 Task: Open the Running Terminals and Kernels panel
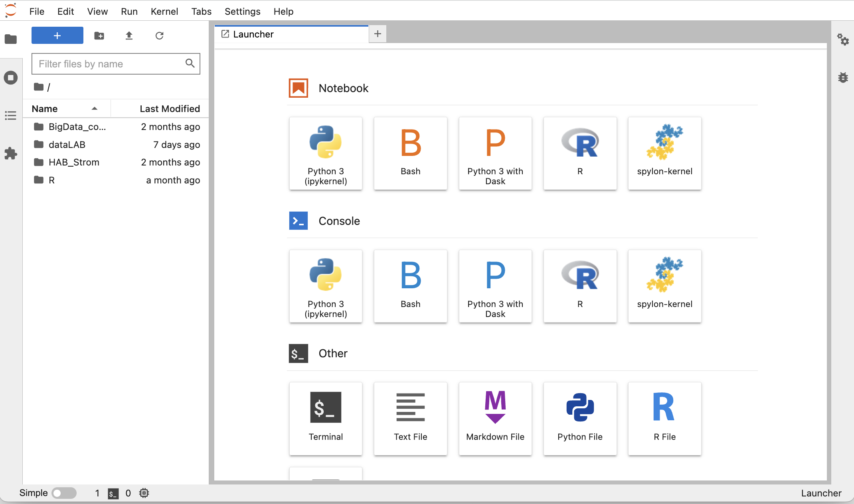pyautogui.click(x=11, y=77)
